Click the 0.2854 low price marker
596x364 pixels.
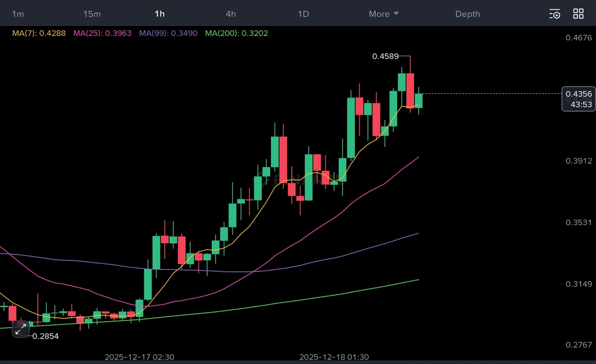coord(45,336)
